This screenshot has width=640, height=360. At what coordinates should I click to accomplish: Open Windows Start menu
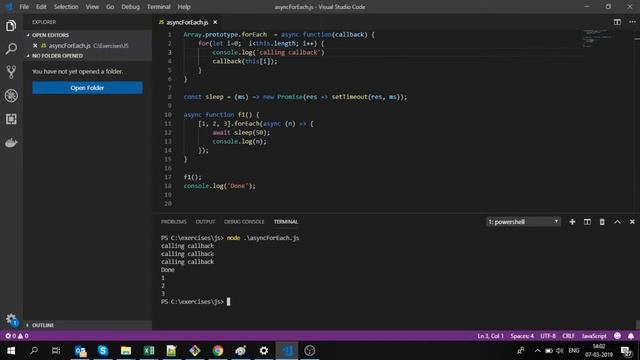coord(11,351)
